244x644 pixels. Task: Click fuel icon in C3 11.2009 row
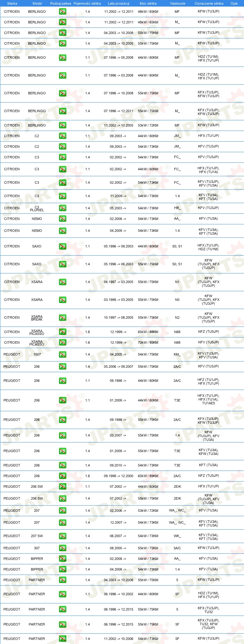(x=63, y=196)
